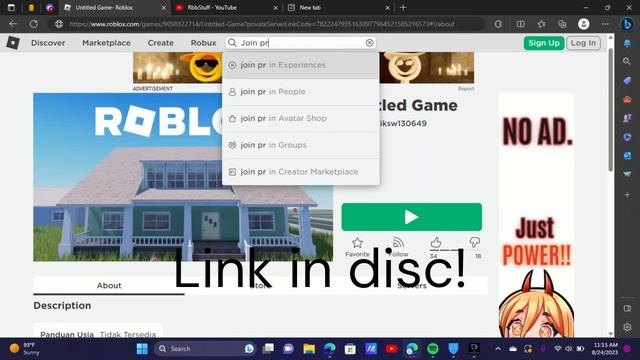The image size is (640, 360).
Task: Click the browser address bar URL
Action: tap(262, 24)
